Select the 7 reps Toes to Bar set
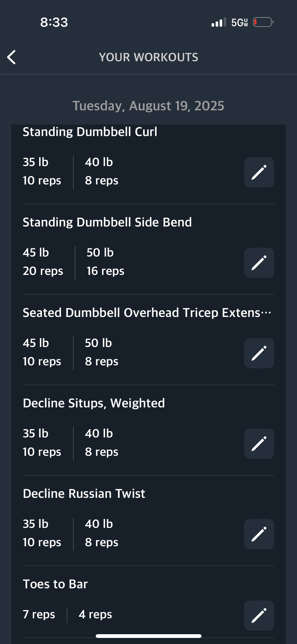 click(x=39, y=614)
